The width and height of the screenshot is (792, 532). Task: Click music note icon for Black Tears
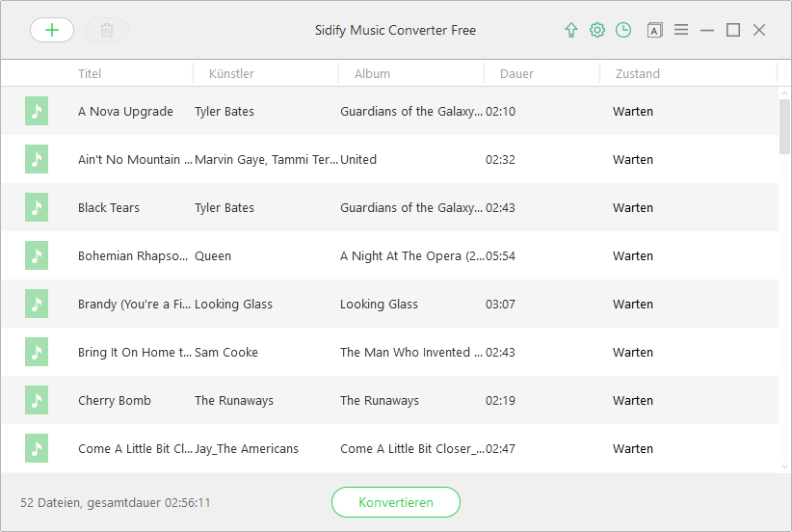click(37, 207)
